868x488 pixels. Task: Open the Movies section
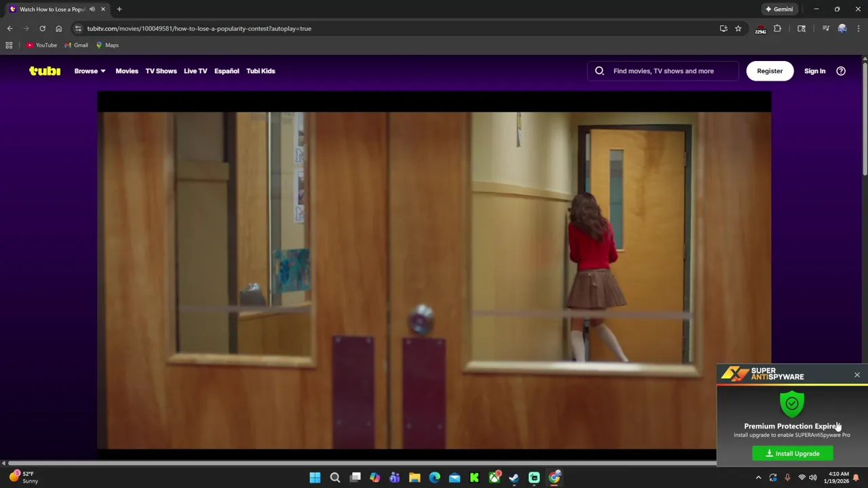(127, 70)
